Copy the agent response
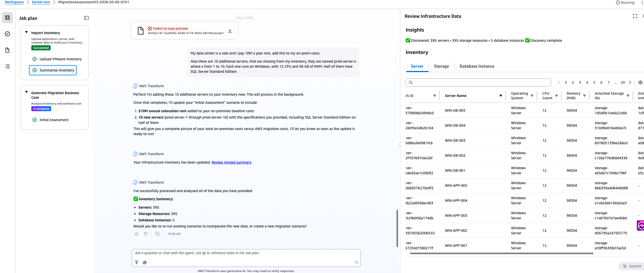 [x=157, y=234]
